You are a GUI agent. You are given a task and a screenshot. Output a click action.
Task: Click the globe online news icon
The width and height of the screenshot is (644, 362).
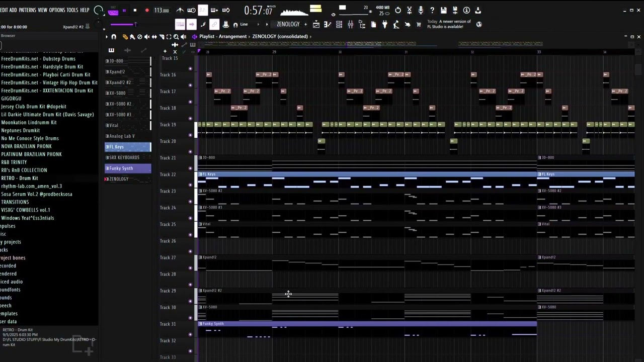pos(479,24)
